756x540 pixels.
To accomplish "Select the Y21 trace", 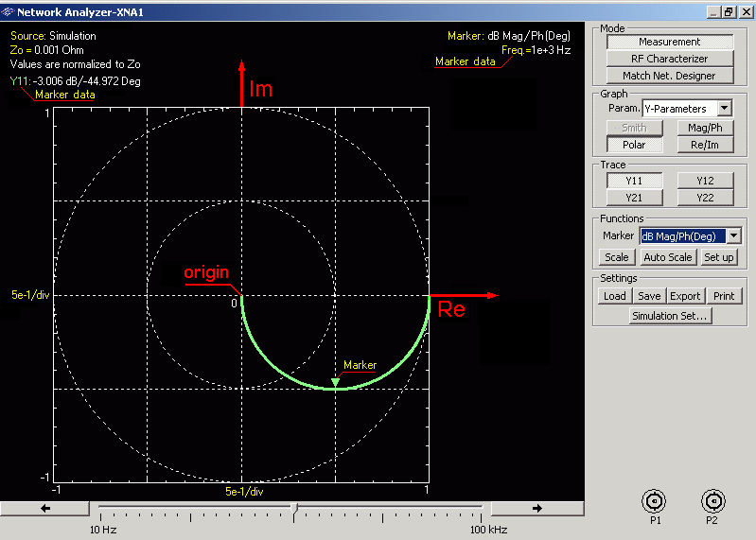I will point(634,198).
